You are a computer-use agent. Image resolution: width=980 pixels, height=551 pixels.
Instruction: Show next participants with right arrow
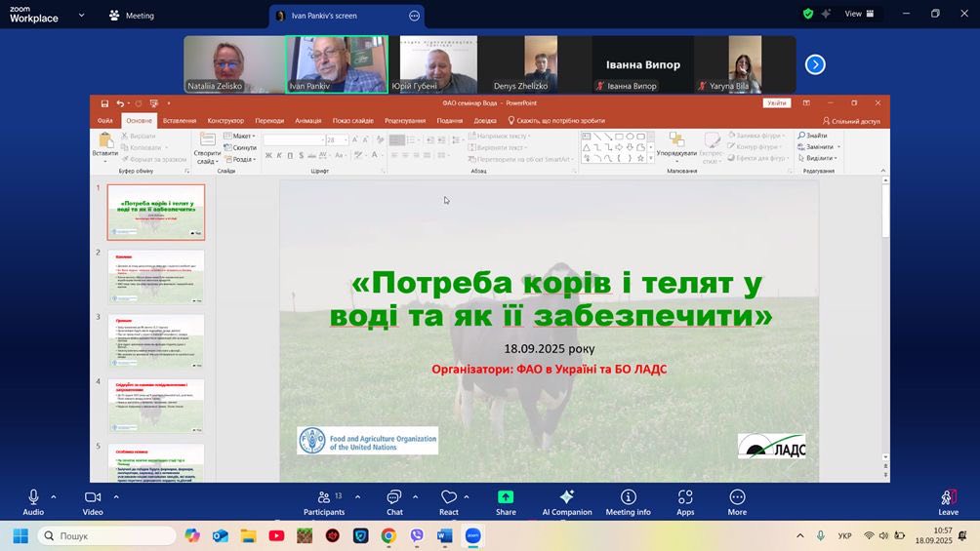(815, 64)
